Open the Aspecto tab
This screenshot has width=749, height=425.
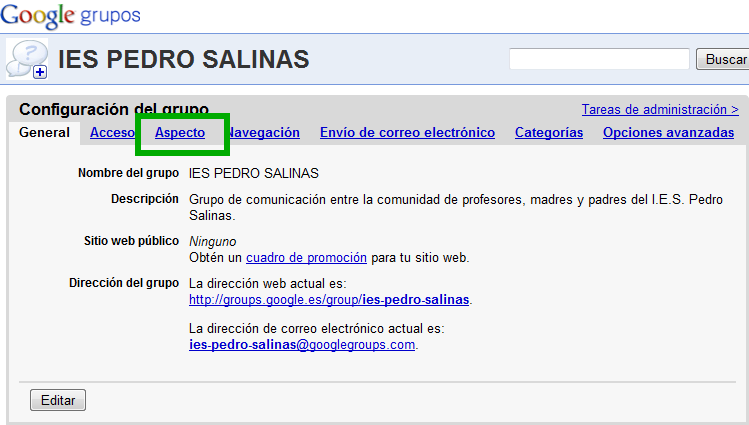(180, 133)
